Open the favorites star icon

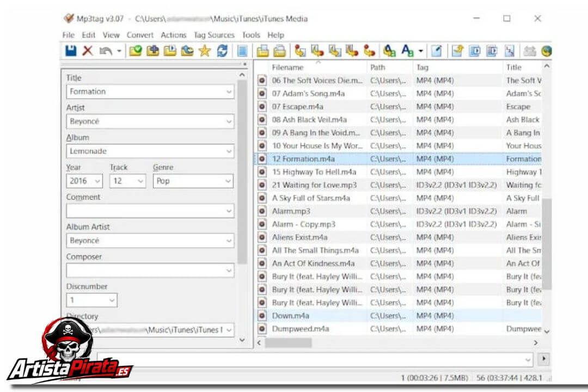coord(205,51)
